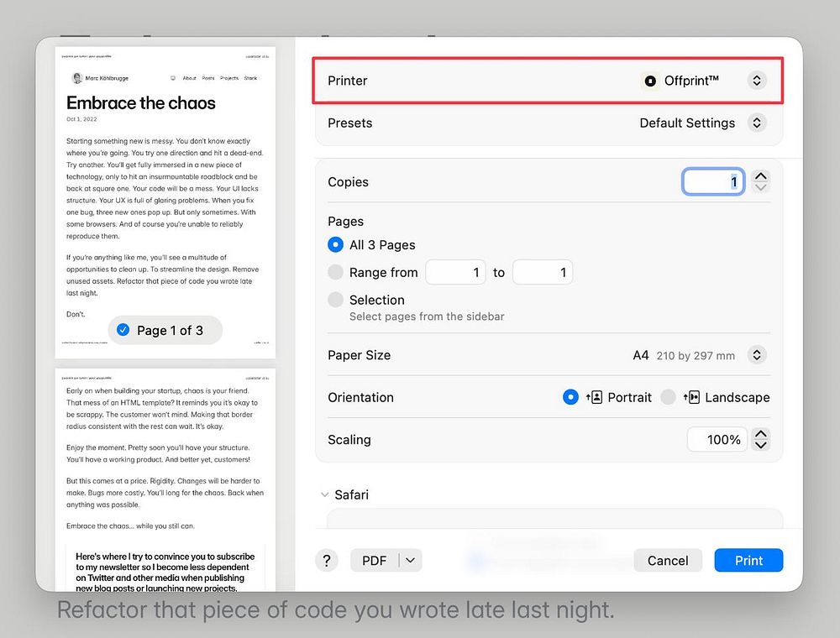
Task: Select the Range from radio button
Action: click(335, 272)
